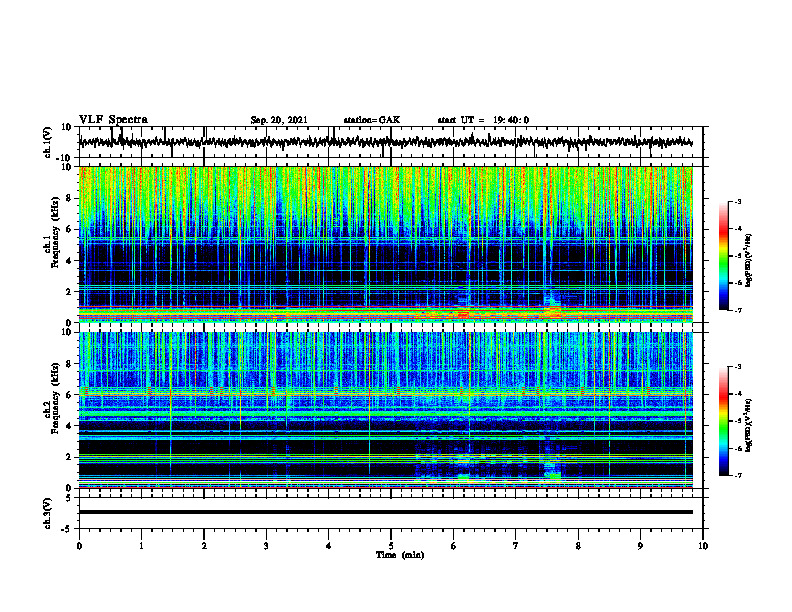Screen dimensions: 792x612
Task: Click the "ch.1(V)" waveform axis label
Action: point(47,142)
